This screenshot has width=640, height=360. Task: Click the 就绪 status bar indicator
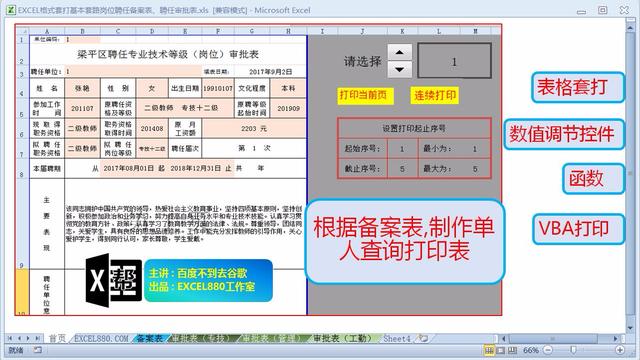tap(16, 350)
